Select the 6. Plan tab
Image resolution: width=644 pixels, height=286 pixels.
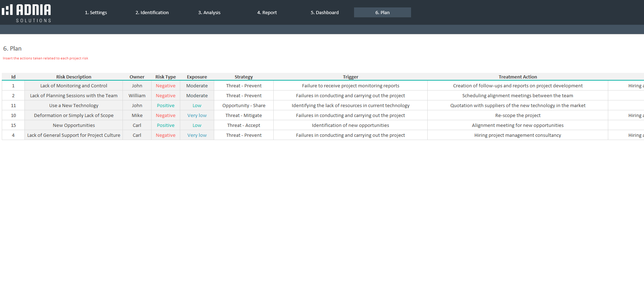(382, 12)
